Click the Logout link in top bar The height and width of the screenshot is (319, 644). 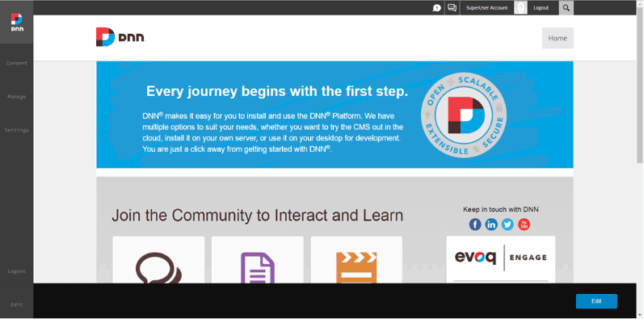click(x=541, y=8)
